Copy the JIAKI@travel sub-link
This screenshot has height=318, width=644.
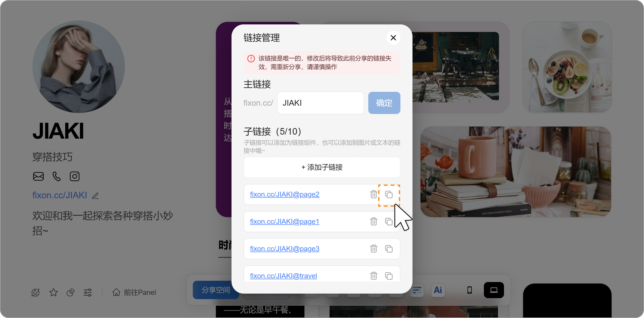click(x=389, y=276)
